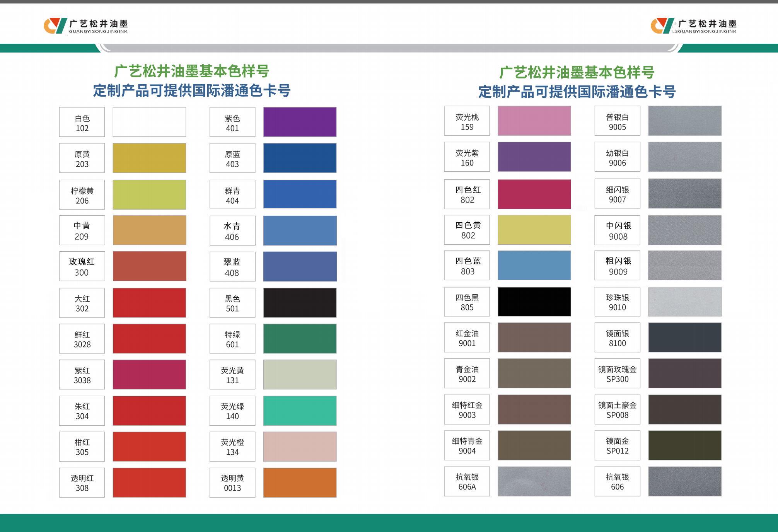Pick the 荧光桃 159 pink swatch

[x=534, y=121]
